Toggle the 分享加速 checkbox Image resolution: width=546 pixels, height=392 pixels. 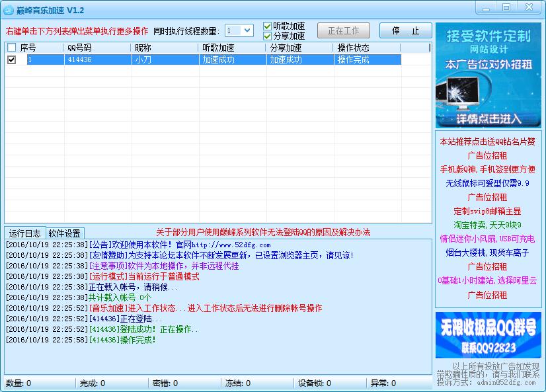(x=268, y=36)
